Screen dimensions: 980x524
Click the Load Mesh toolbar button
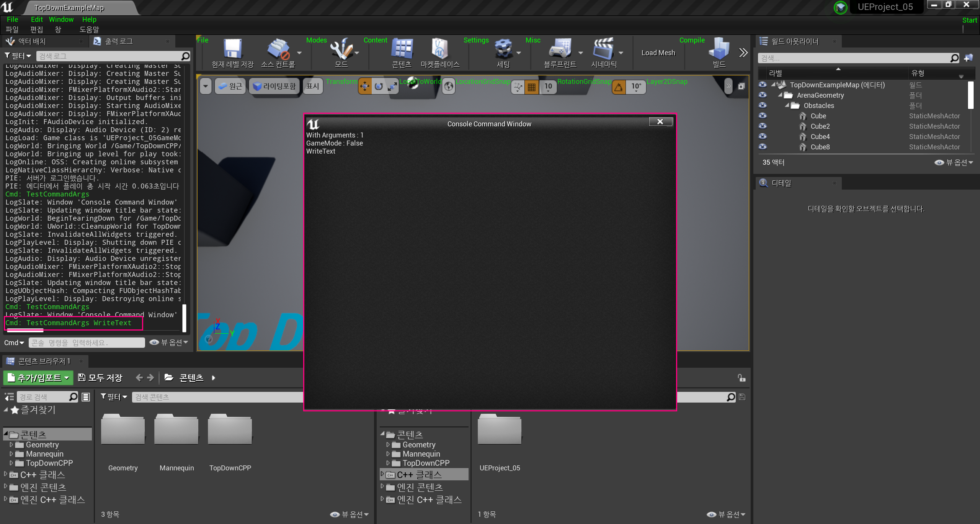click(658, 53)
